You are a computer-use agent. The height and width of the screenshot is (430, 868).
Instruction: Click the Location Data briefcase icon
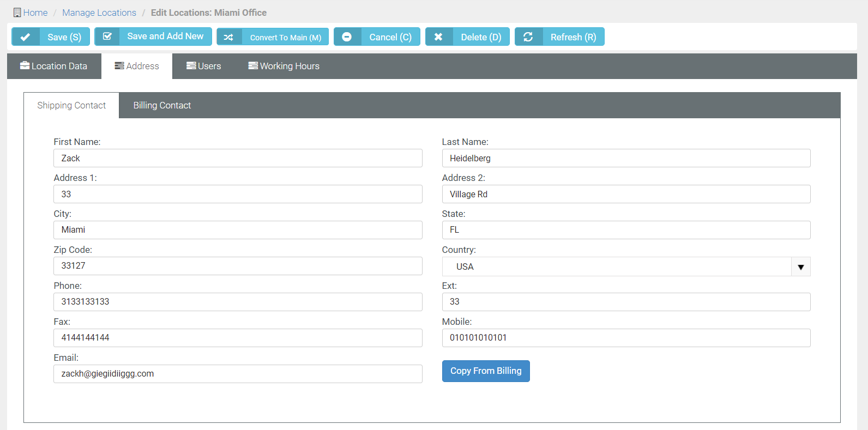click(x=25, y=66)
